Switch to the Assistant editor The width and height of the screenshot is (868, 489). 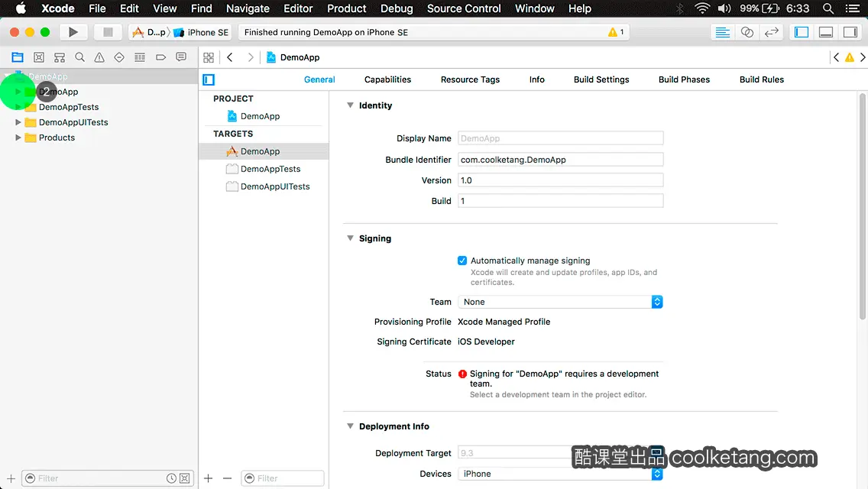pos(747,32)
